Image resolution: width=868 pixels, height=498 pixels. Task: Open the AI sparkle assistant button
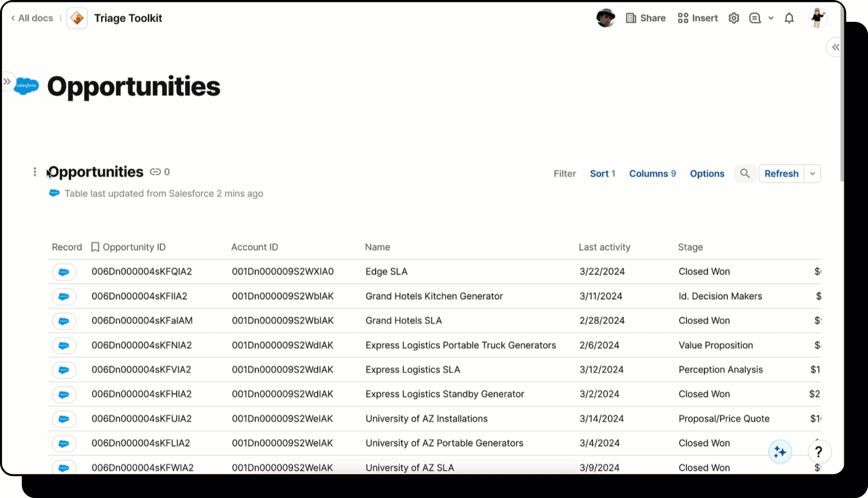[x=780, y=452]
